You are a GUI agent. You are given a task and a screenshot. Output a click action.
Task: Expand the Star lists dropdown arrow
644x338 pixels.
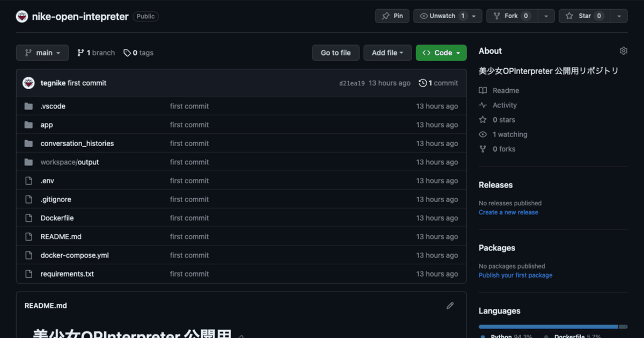point(619,16)
